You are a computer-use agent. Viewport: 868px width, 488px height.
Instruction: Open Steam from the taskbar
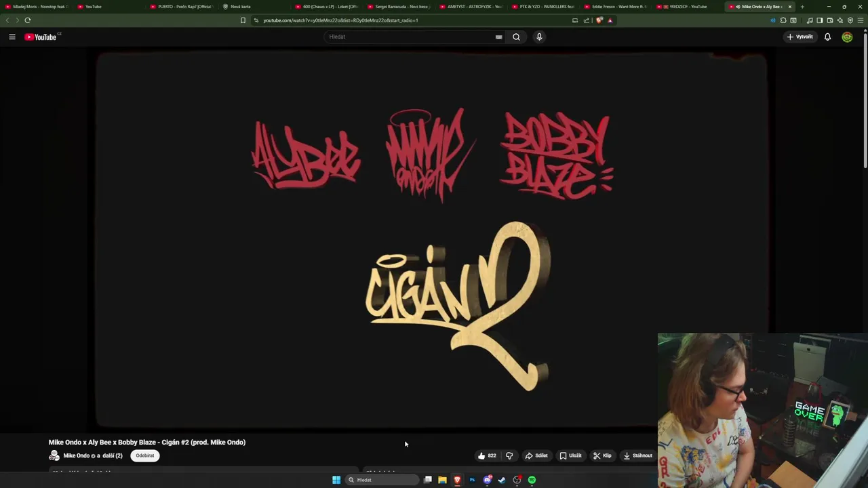502,480
